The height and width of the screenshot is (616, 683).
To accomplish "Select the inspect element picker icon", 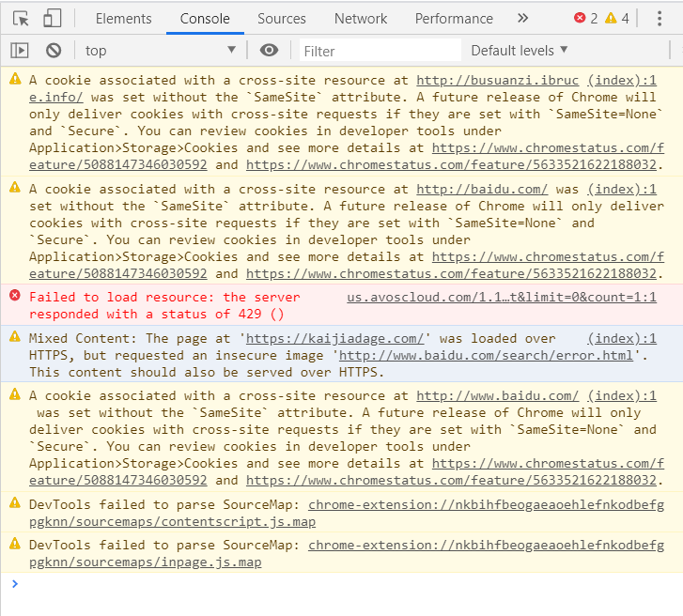I will tap(21, 18).
